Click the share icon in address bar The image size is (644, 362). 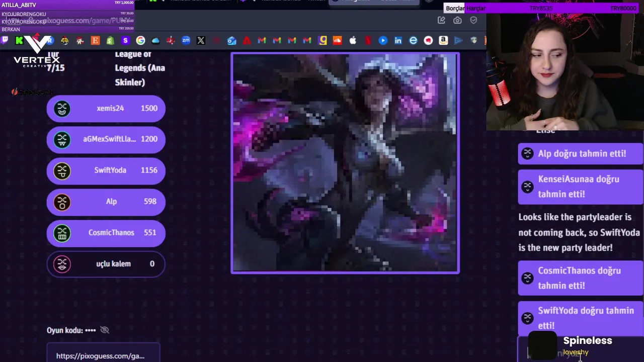point(441,20)
